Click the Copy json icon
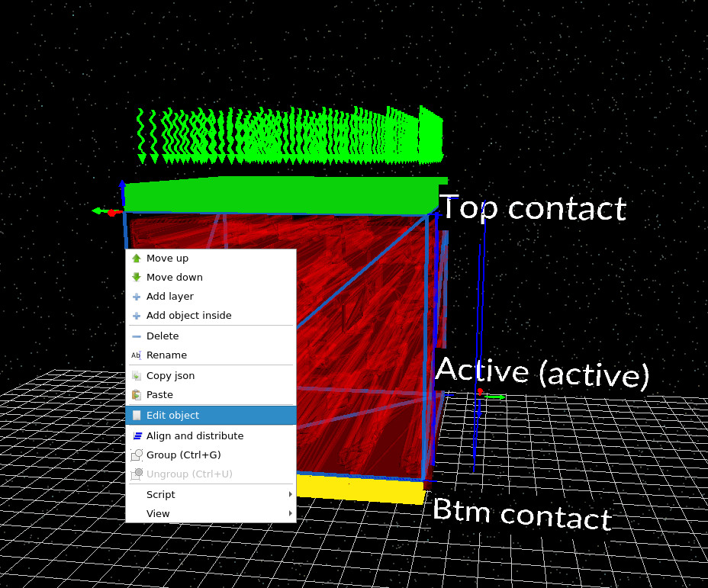The width and height of the screenshot is (708, 588). [x=137, y=375]
